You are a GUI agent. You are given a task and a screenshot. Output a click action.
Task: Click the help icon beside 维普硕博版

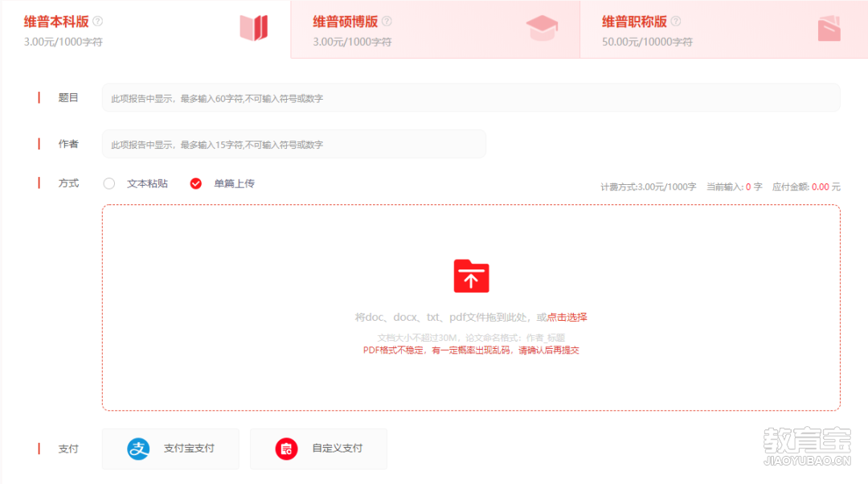click(x=387, y=21)
